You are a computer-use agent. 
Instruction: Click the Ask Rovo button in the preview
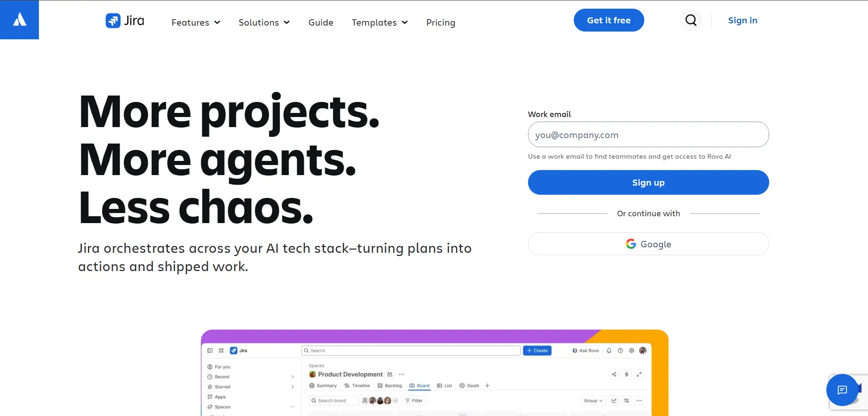tap(586, 351)
